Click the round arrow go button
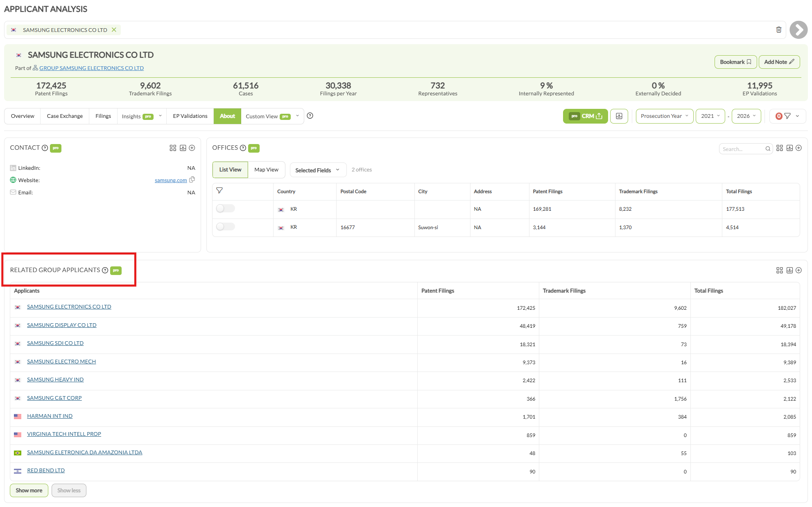The height and width of the screenshot is (507, 812). 798,30
